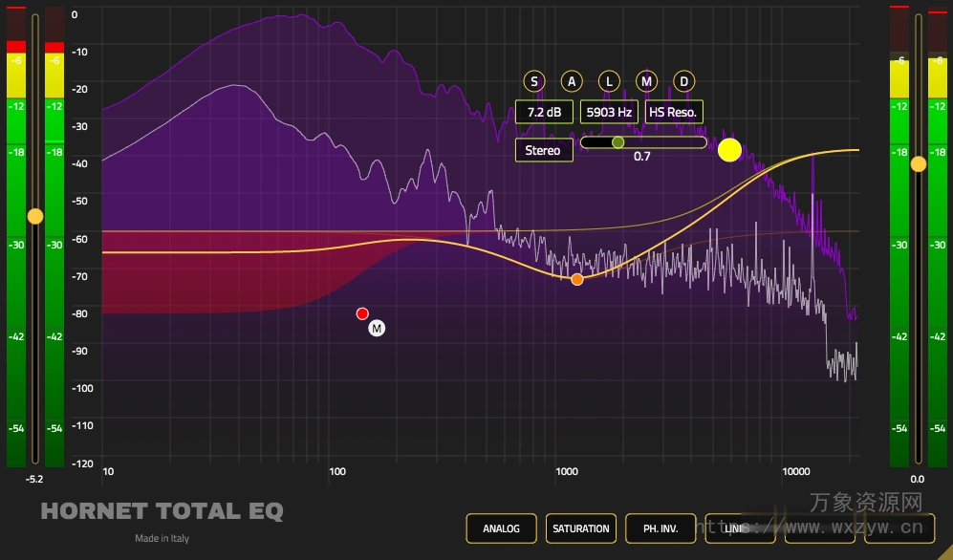Click the circular A band icon

(571, 81)
